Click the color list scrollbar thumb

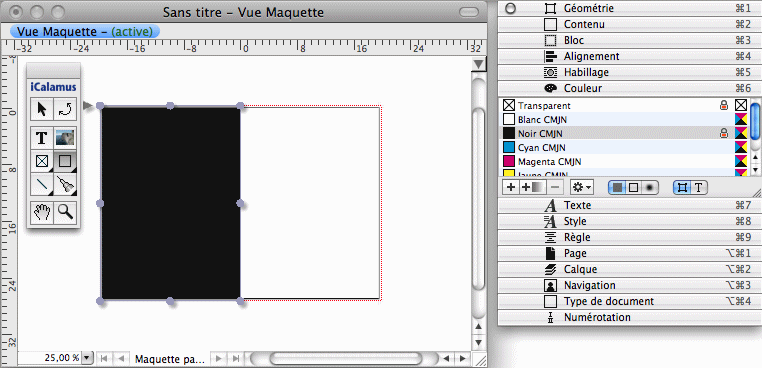pos(755,121)
